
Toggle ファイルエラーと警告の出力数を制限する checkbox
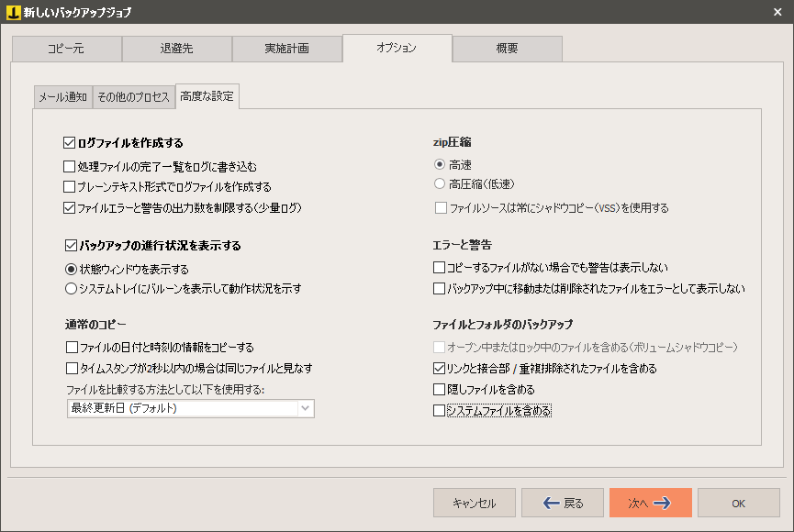coord(70,207)
